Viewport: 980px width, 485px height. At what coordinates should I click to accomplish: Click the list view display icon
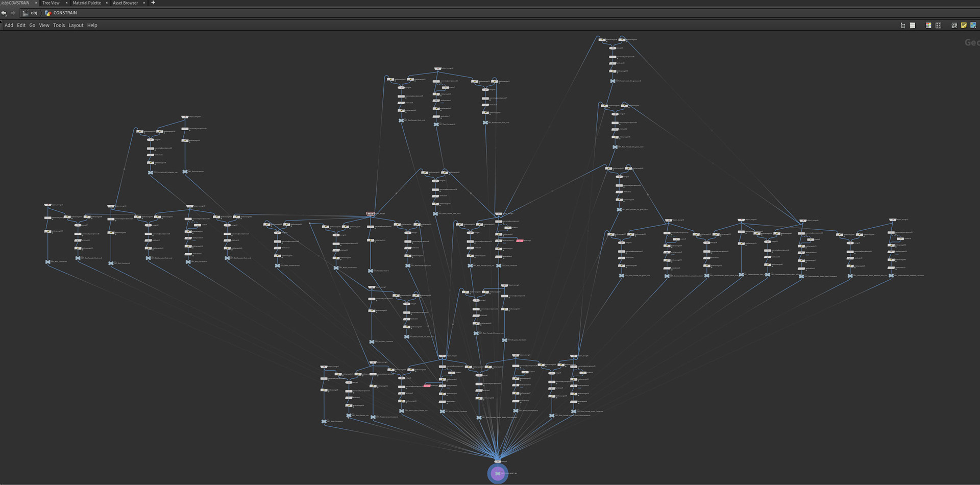tap(913, 25)
